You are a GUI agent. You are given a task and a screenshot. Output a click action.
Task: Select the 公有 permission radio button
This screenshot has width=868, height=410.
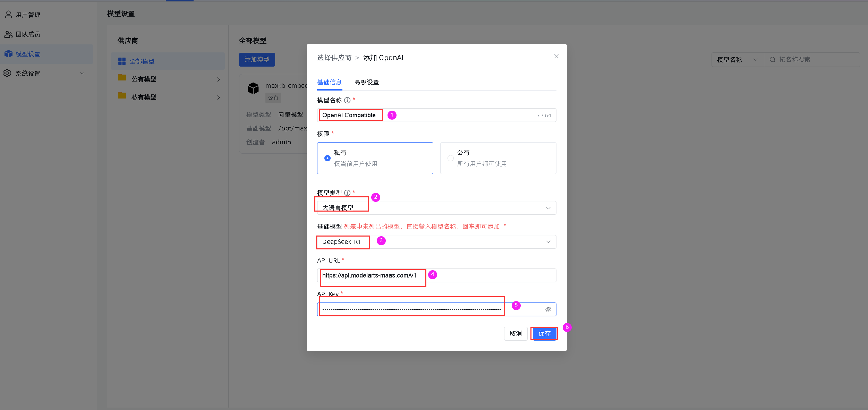tap(451, 158)
